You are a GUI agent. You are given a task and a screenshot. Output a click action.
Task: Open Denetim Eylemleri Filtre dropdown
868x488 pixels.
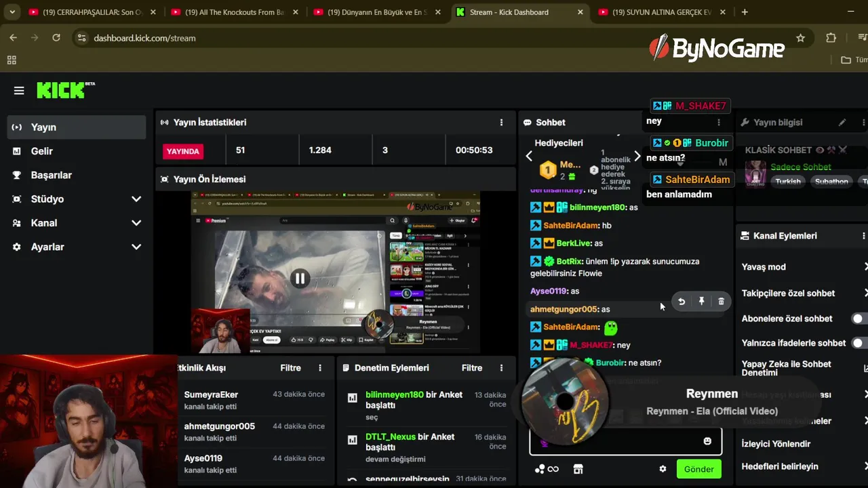click(472, 368)
